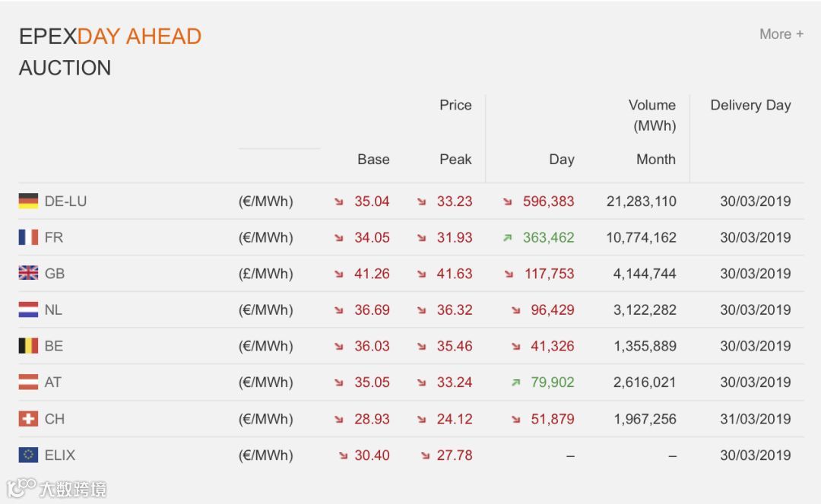
Task: Click the Germany flag icon beside DE-LU
Action: click(28, 201)
